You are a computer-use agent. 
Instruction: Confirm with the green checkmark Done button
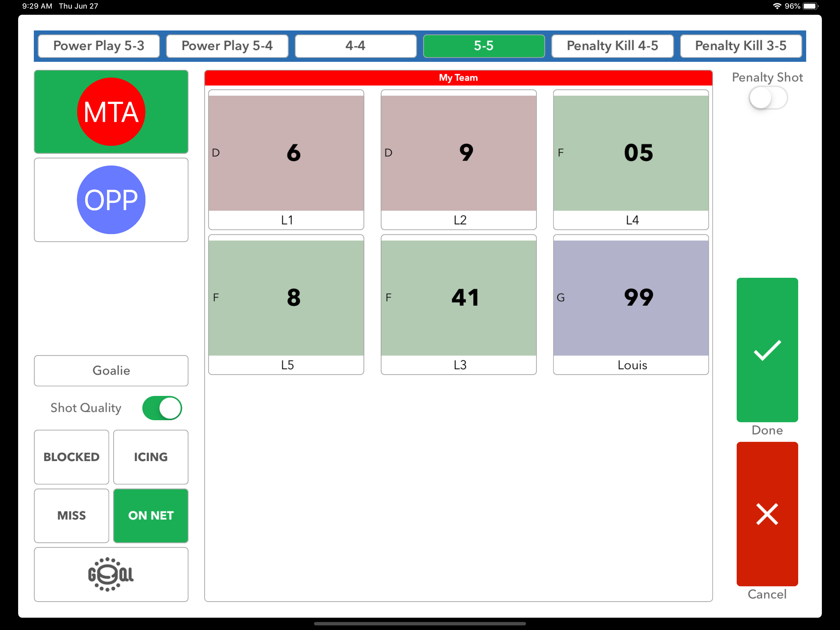[x=767, y=349]
